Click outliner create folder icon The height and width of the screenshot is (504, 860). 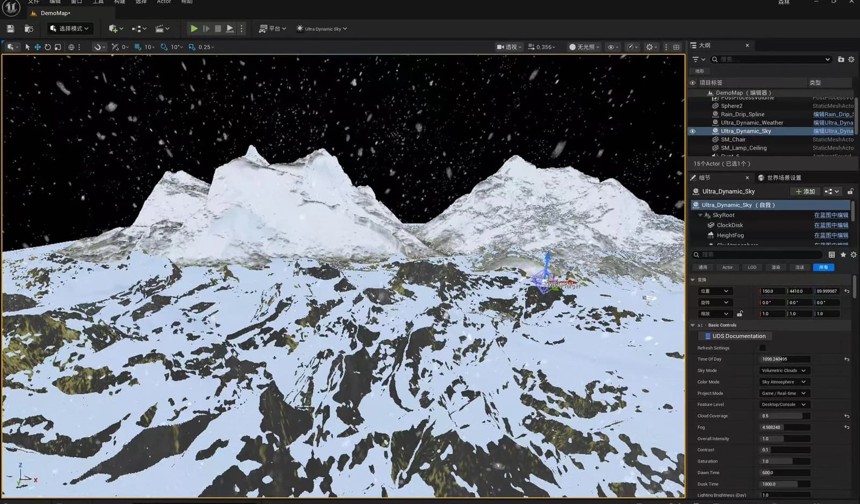point(841,59)
